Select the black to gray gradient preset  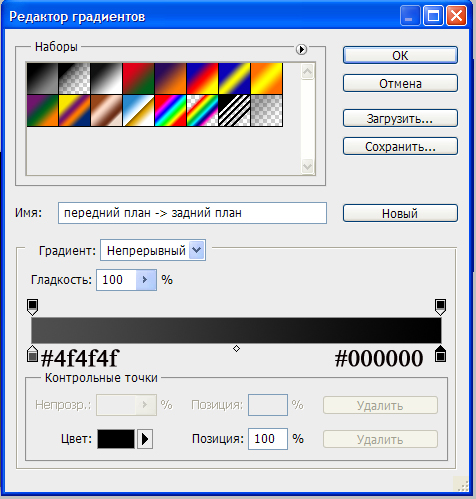42,79
